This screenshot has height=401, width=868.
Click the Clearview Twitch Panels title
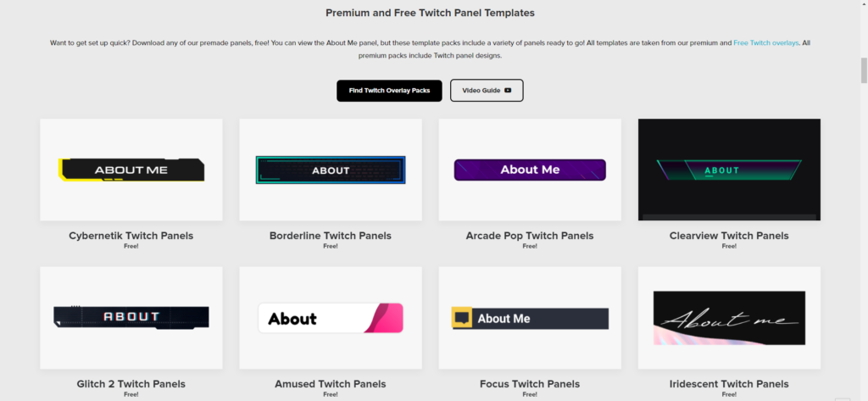tap(729, 236)
